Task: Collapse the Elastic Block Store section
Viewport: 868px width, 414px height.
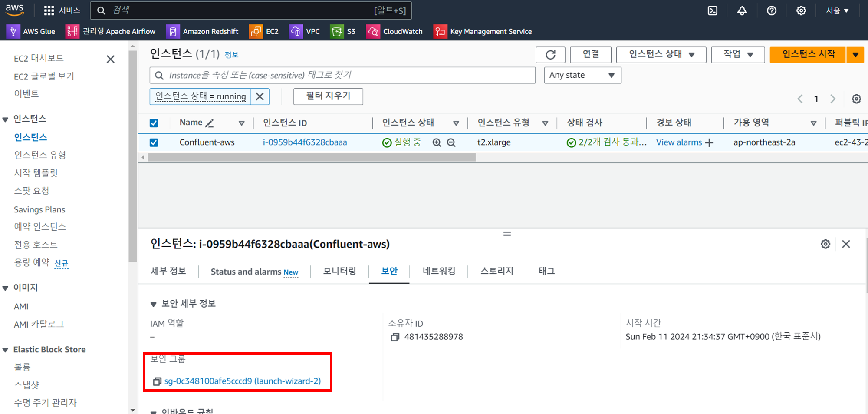Action: click(x=6, y=350)
